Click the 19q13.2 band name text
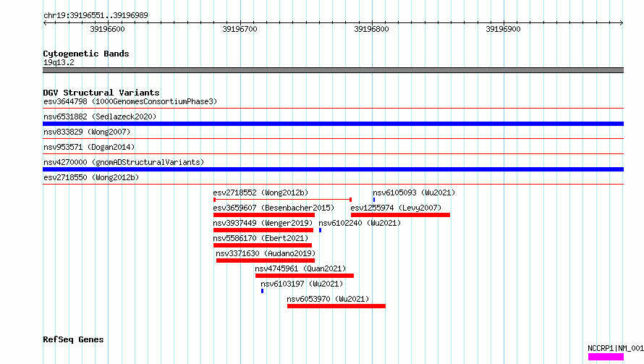This screenshot has height=364, width=644. point(59,62)
